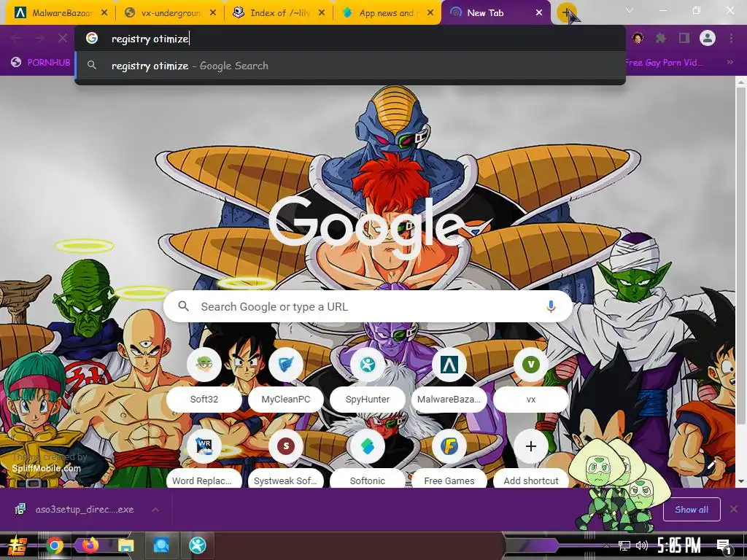The height and width of the screenshot is (560, 747).
Task: Close the New Tab tab
Action: pos(539,13)
